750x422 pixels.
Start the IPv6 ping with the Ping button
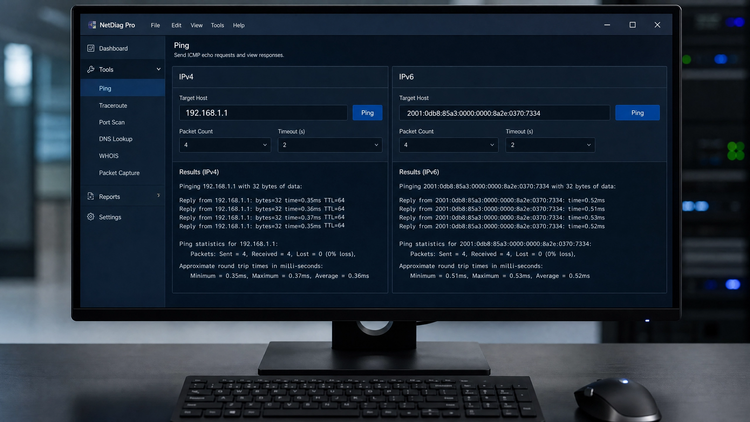tap(637, 113)
